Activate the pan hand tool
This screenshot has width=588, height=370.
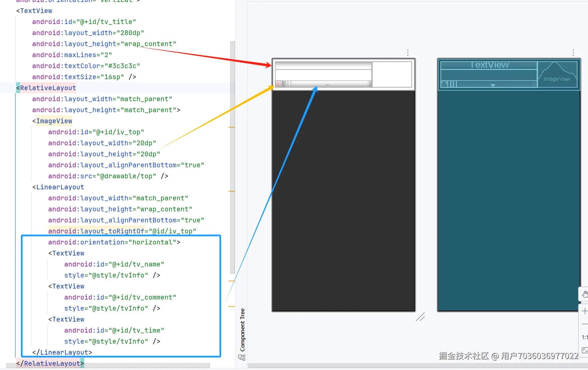coord(584,294)
